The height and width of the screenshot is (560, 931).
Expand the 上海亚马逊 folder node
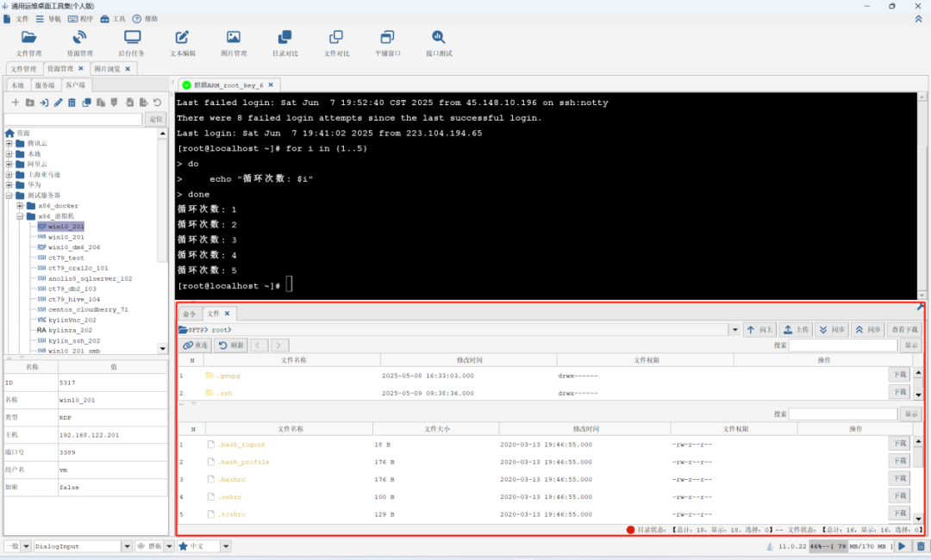pyautogui.click(x=9, y=174)
